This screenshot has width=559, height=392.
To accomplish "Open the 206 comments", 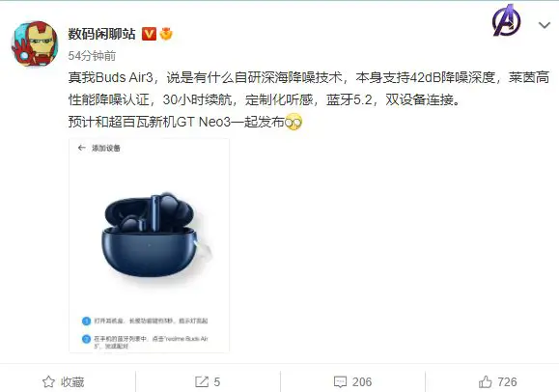I will point(362,382).
